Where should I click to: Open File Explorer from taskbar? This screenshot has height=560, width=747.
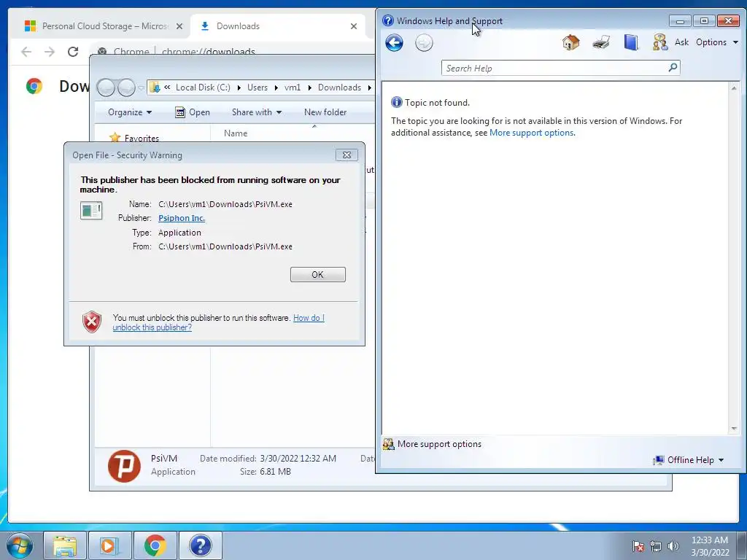tap(65, 545)
